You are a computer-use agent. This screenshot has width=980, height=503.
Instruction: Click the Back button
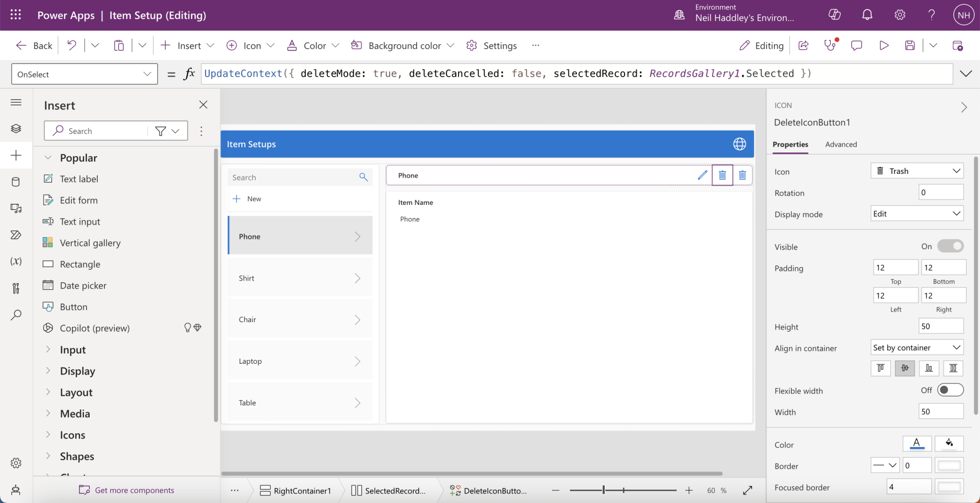click(x=35, y=46)
